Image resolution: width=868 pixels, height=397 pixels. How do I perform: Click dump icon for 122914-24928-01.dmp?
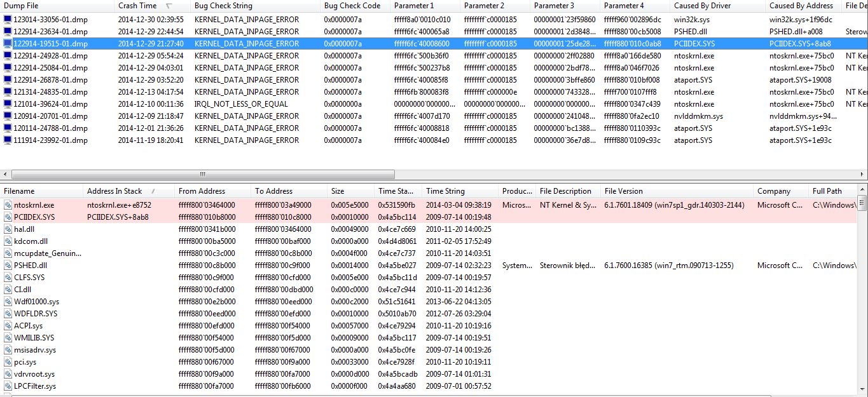(8, 56)
